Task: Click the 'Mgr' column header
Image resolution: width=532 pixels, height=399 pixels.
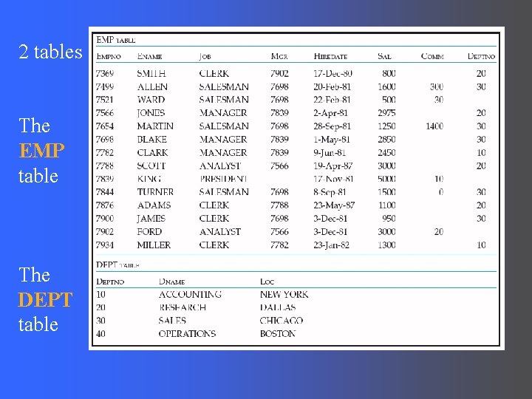Action: click(x=279, y=56)
